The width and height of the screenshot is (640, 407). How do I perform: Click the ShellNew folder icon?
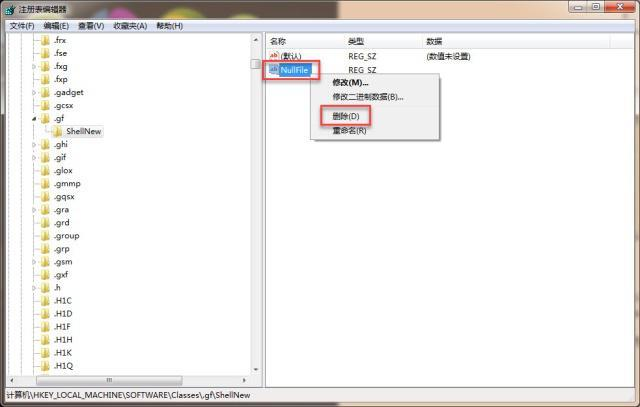[58, 131]
